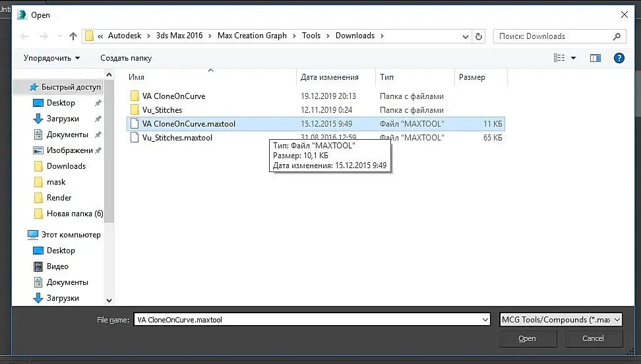Click the 12.11.2019 0:24 date cell
Screen dimensions: 641x364
coord(326,110)
